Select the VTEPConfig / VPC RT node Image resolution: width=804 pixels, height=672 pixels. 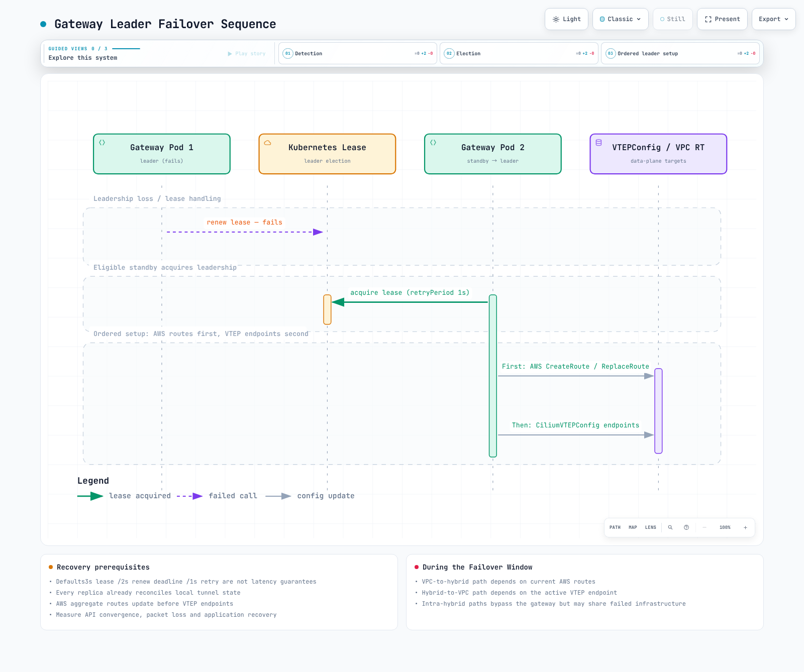coord(658,154)
